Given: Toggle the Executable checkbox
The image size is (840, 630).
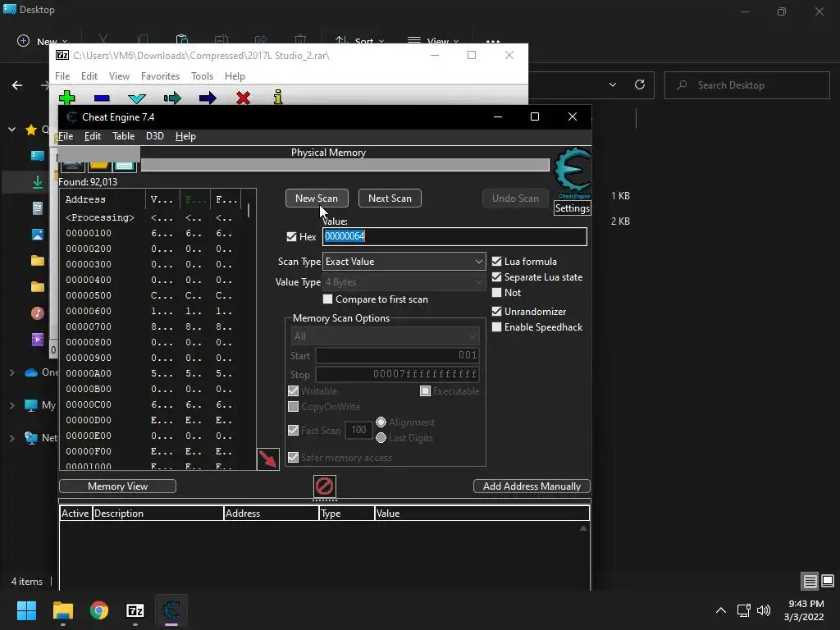Looking at the screenshot, I should (425, 391).
